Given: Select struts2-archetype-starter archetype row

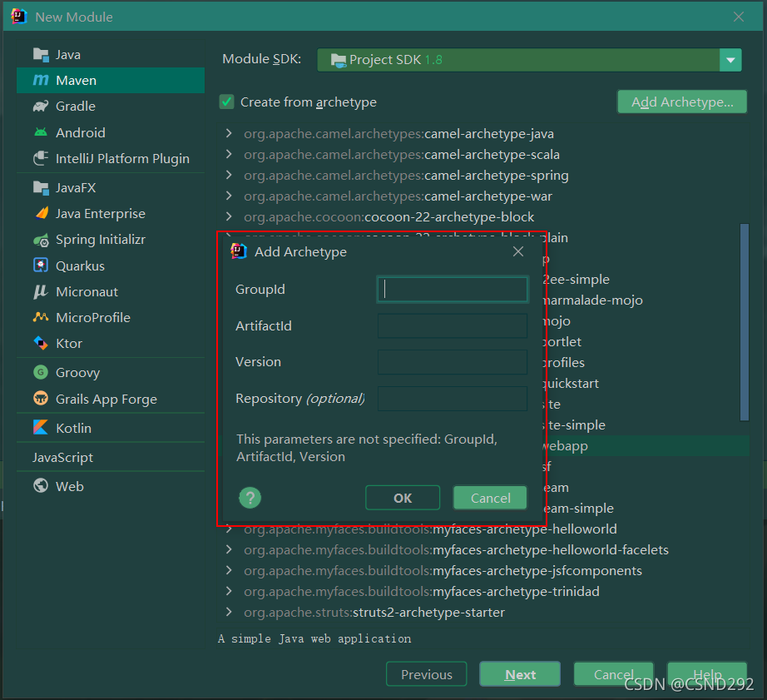Looking at the screenshot, I should (x=484, y=612).
